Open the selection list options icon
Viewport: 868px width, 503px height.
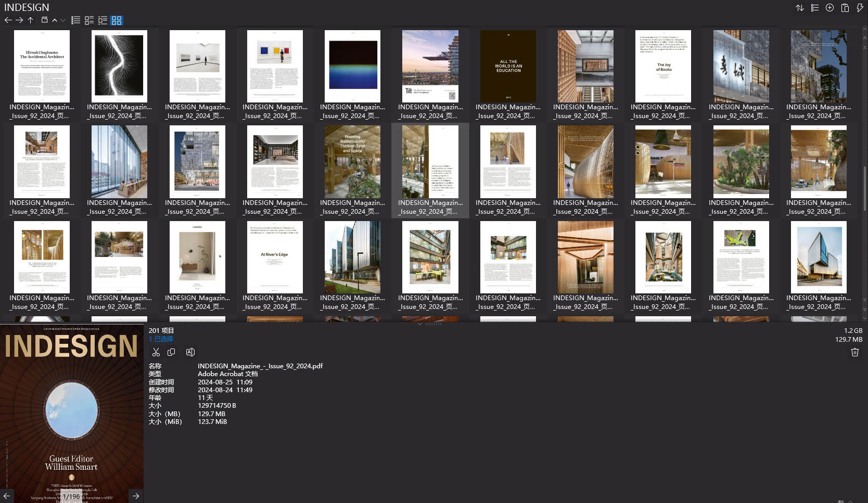pyautogui.click(x=815, y=8)
